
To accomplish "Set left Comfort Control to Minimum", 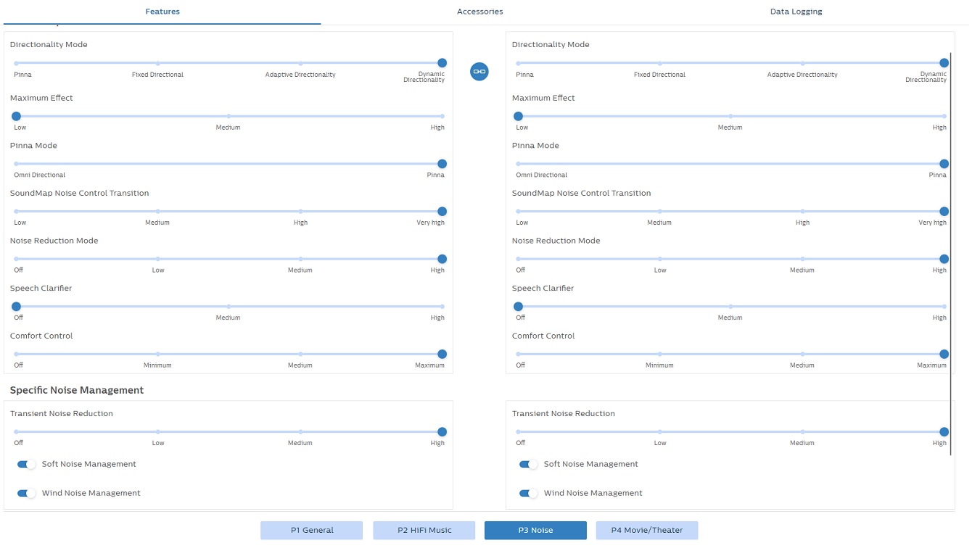I will (157, 355).
